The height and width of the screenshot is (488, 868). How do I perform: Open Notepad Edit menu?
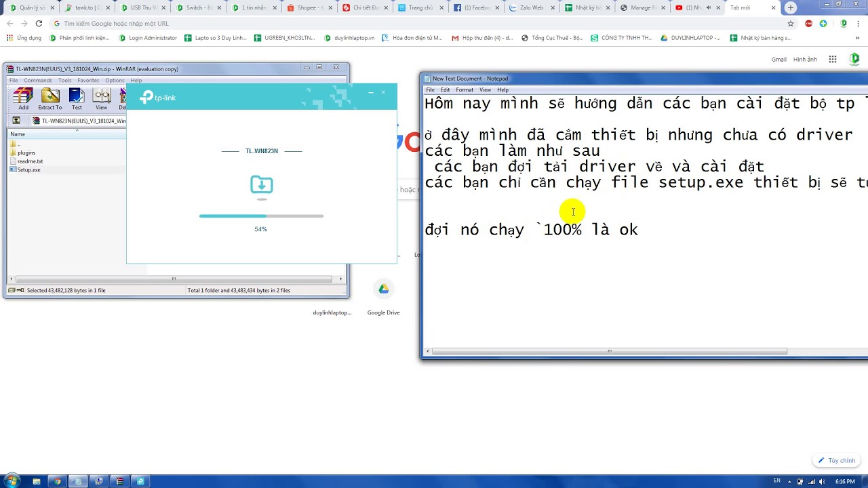tap(445, 89)
